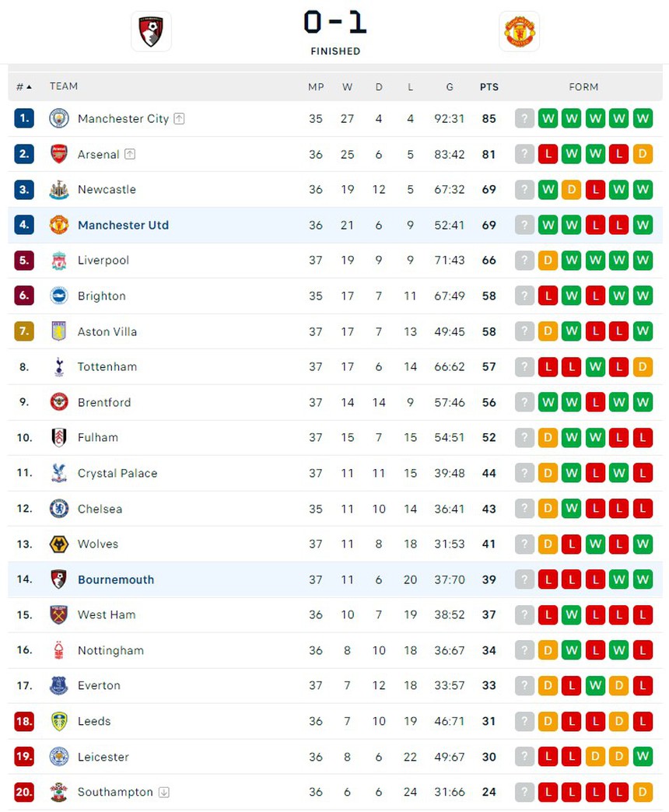Click the Newcastle club crest in the table
The width and height of the screenshot is (669, 812).
pyautogui.click(x=59, y=190)
